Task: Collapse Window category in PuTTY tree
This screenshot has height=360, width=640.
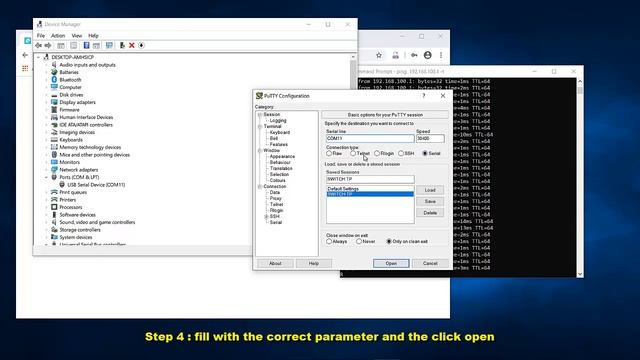Action: pos(260,151)
